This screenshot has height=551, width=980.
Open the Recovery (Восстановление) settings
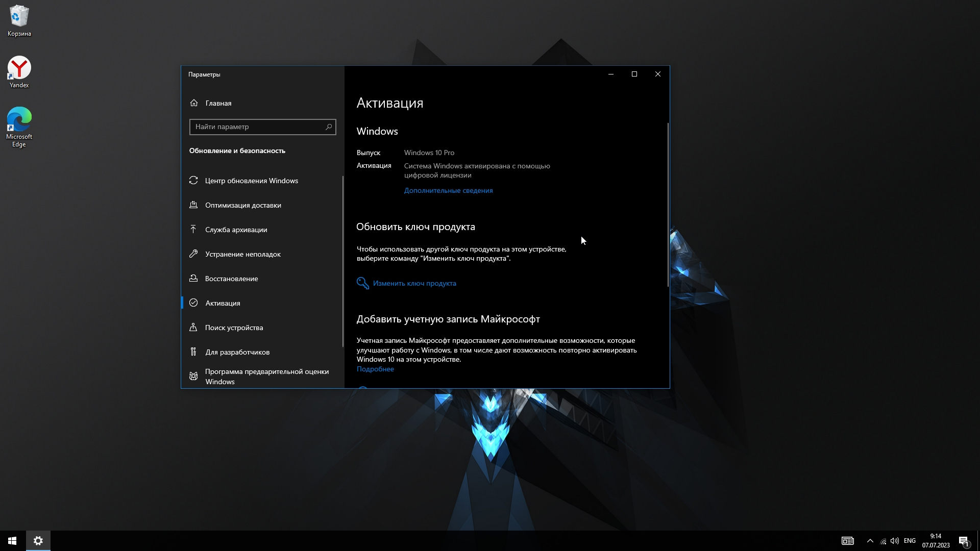click(x=231, y=279)
